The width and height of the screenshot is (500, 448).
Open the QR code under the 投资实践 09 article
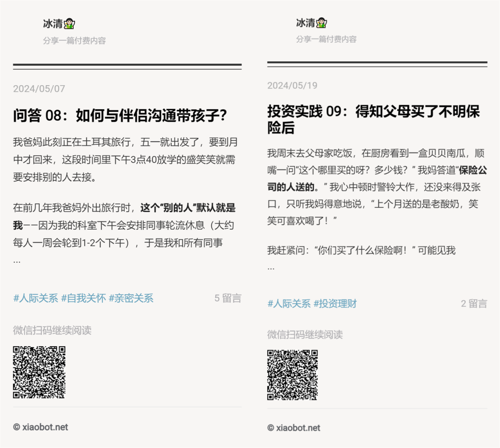coord(293,375)
